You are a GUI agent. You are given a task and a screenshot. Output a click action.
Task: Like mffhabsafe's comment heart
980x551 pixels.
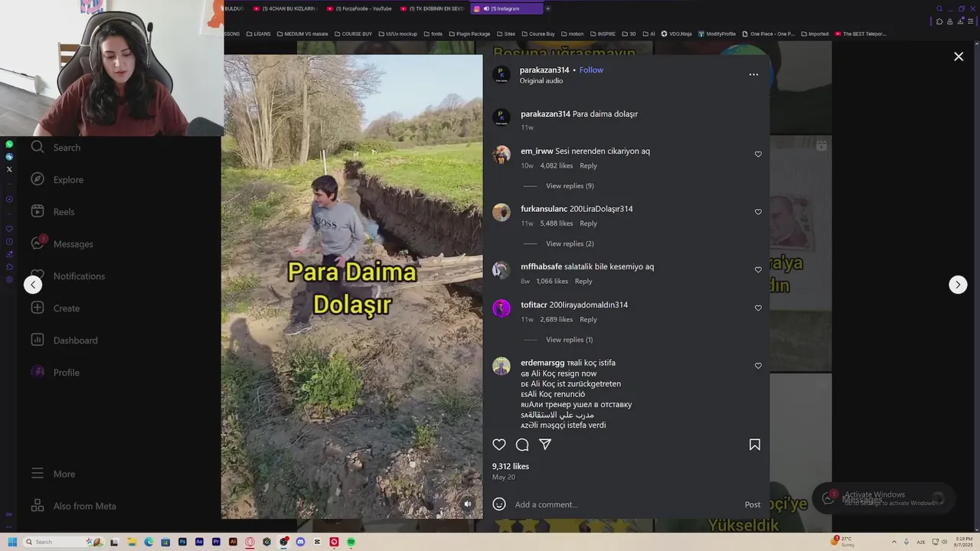[x=759, y=269]
